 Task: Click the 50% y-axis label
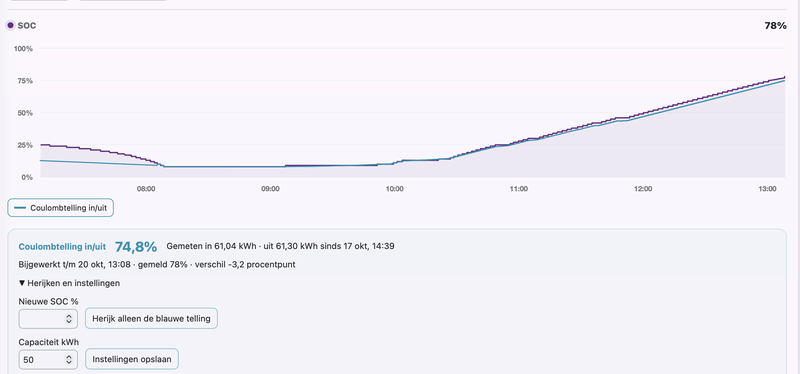click(x=24, y=113)
